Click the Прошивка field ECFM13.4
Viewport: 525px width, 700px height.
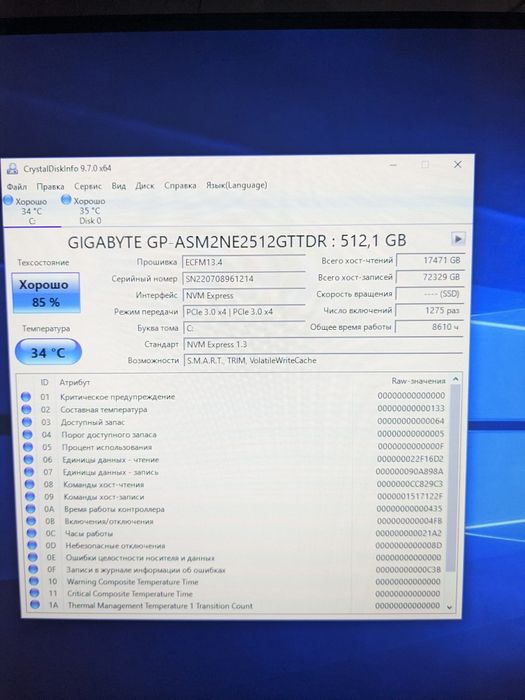tap(244, 262)
